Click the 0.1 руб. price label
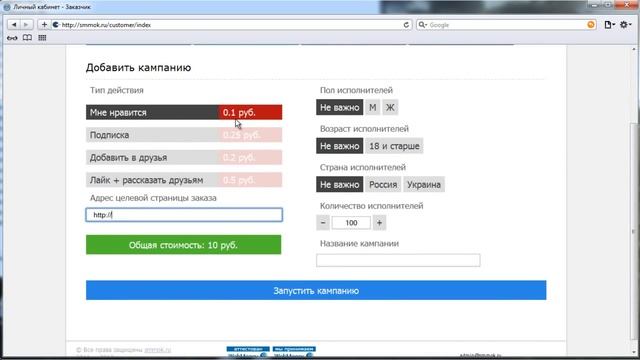The height and width of the screenshot is (360, 640). [x=240, y=112]
